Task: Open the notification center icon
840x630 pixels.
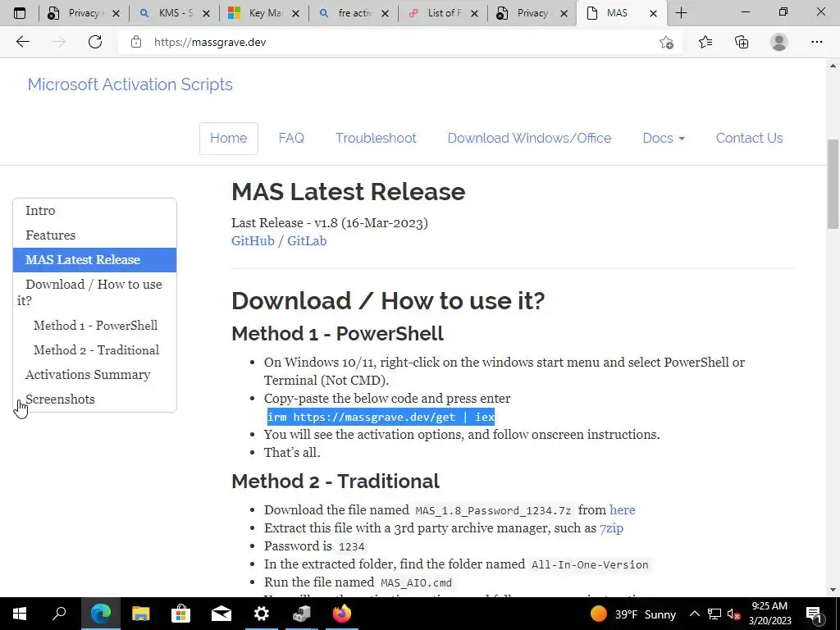Action: tap(815, 614)
